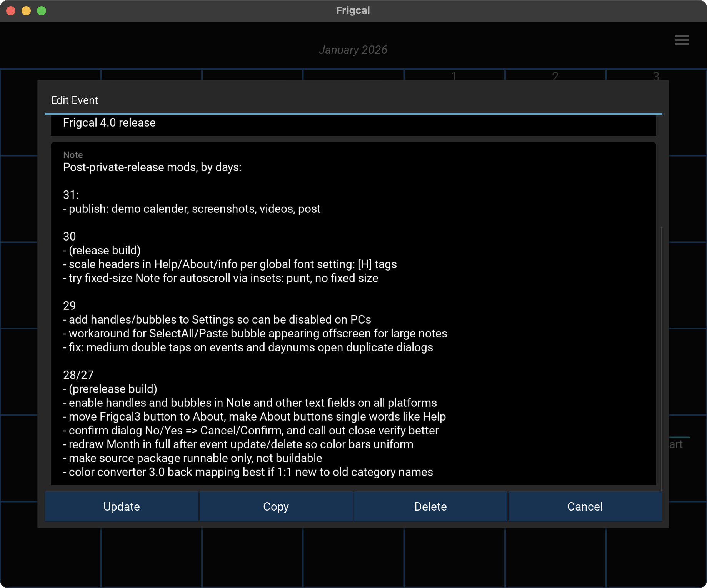Select day number 3 in calendar
Image resolution: width=707 pixels, height=588 pixels.
pos(656,76)
